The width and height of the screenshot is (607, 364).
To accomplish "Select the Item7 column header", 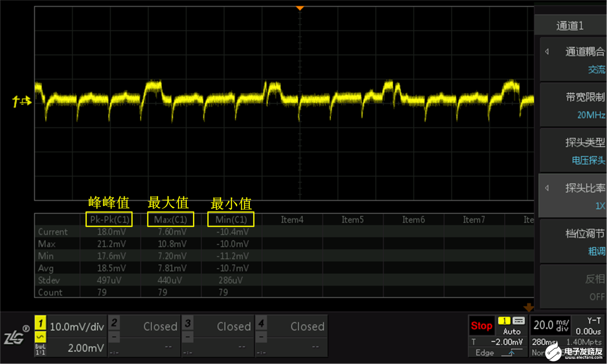I will click(474, 219).
